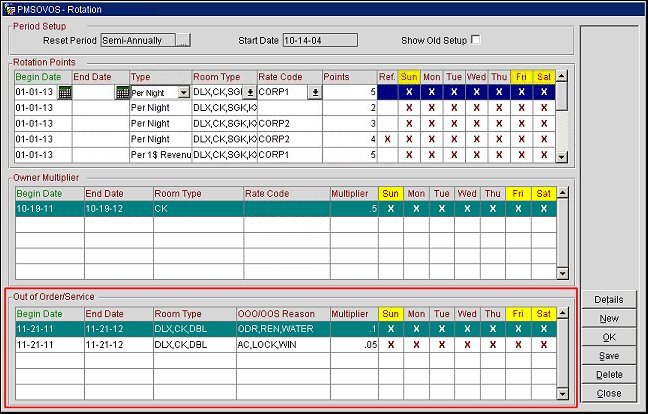
Task: Enable the Show Old Setup checkbox
Action: (475, 40)
